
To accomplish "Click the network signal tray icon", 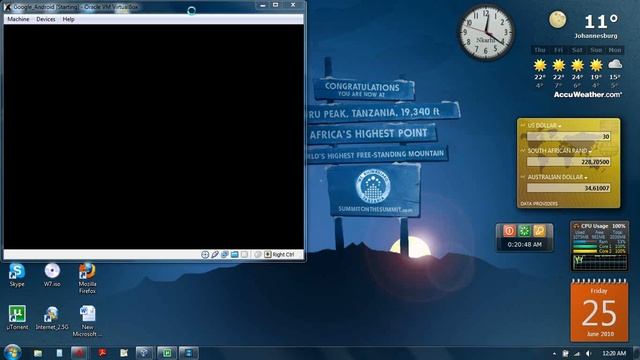I will (x=577, y=353).
